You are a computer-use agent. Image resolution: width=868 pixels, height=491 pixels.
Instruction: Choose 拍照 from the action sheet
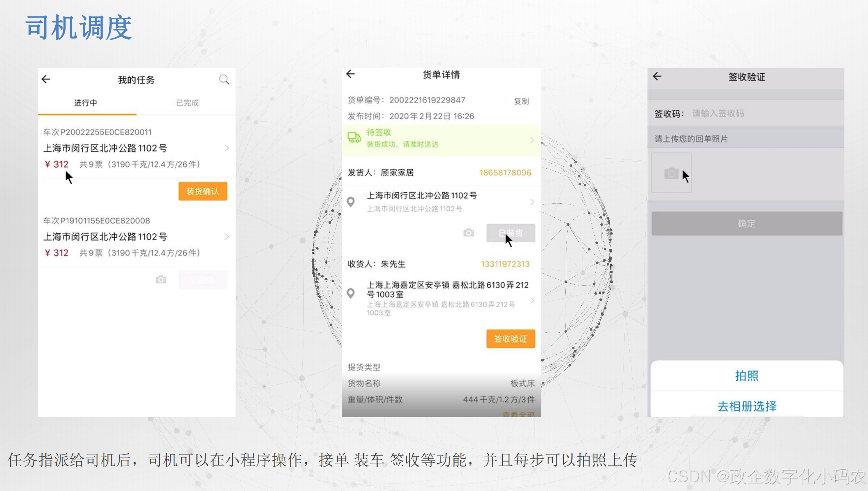pyautogui.click(x=747, y=376)
